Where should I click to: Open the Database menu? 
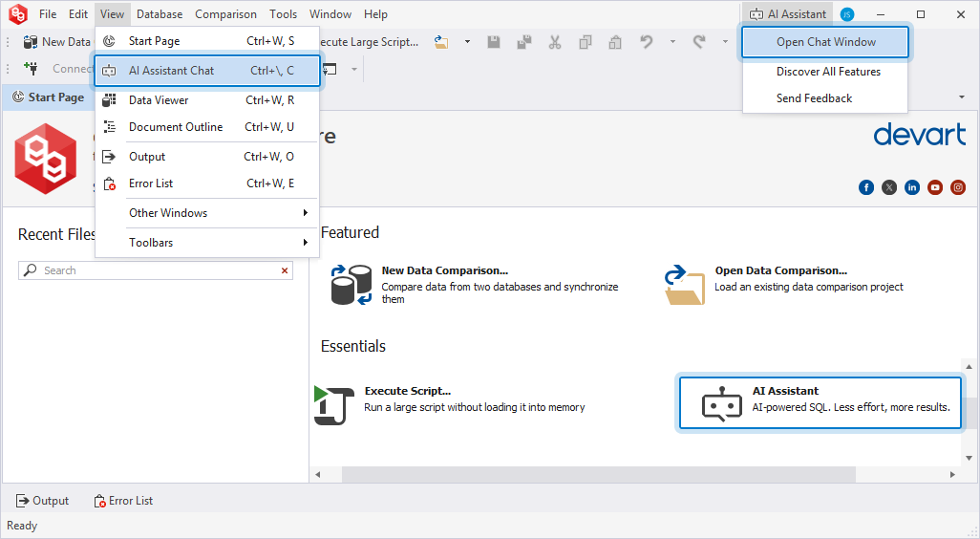(160, 13)
